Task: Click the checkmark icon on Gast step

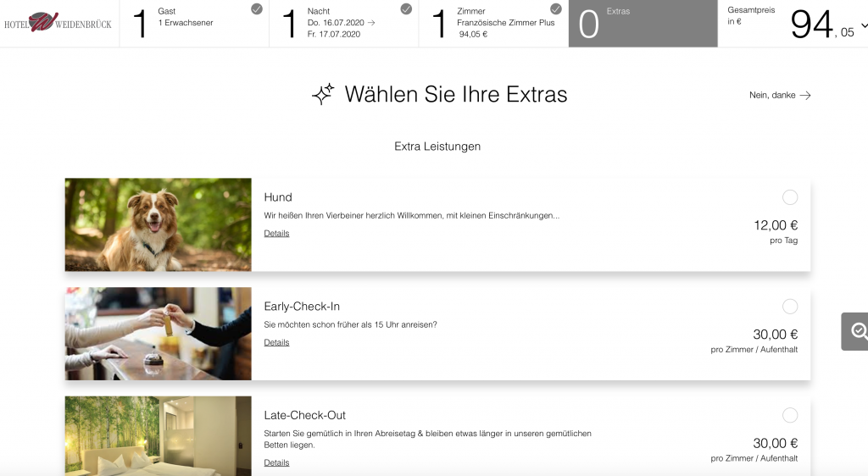Action: click(257, 8)
